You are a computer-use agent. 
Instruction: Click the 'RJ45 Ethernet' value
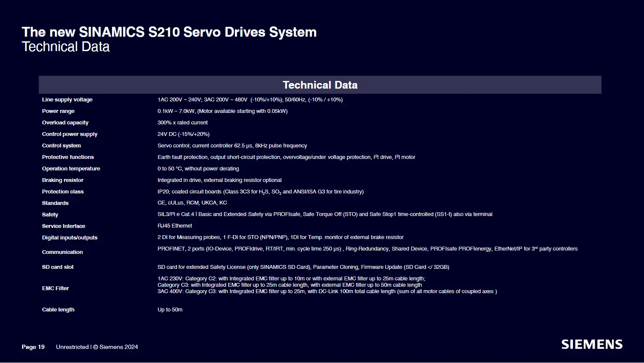point(175,226)
